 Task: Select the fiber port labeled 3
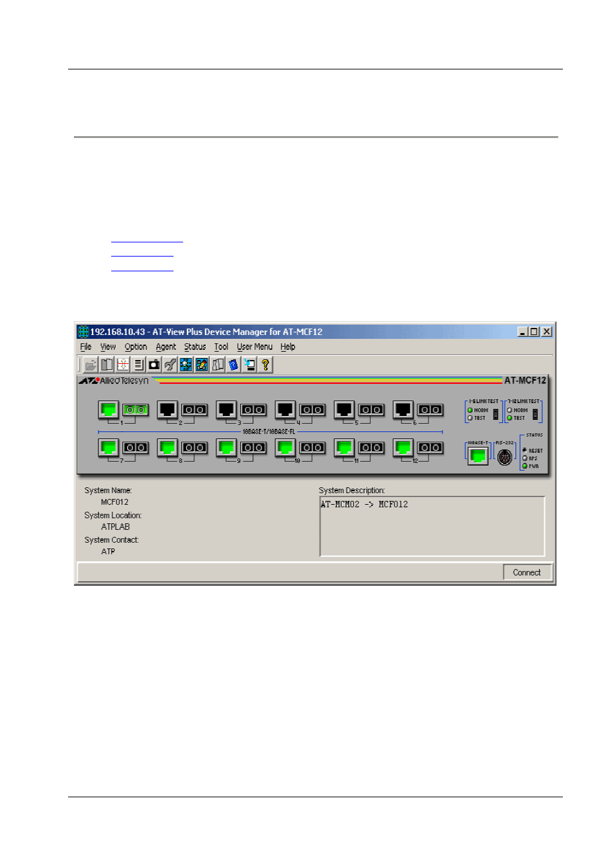(253, 410)
